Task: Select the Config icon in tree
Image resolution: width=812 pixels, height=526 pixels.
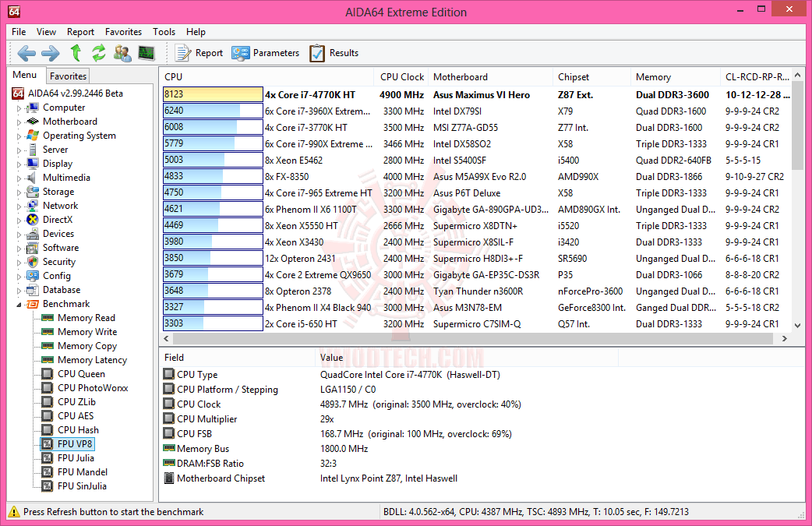Action: point(33,275)
